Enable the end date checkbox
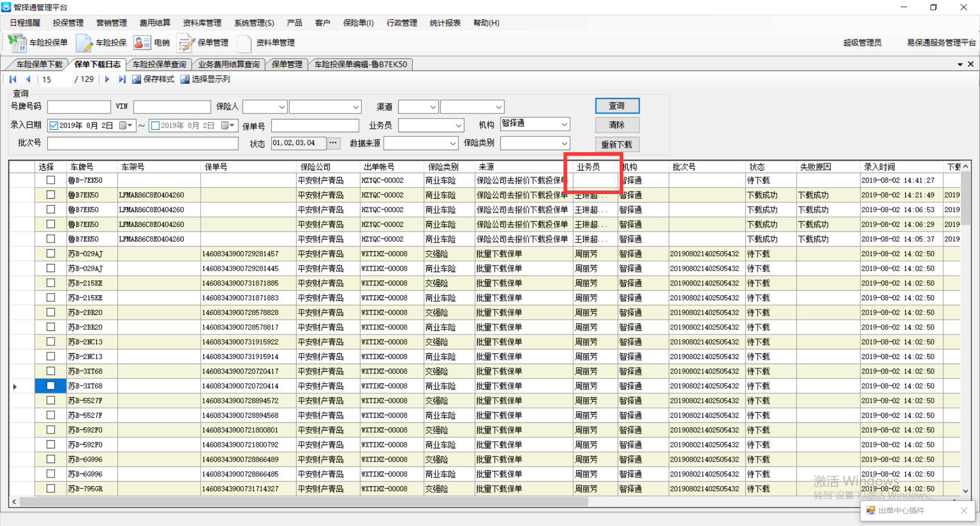Viewport: 980px width, 526px height. tap(156, 126)
